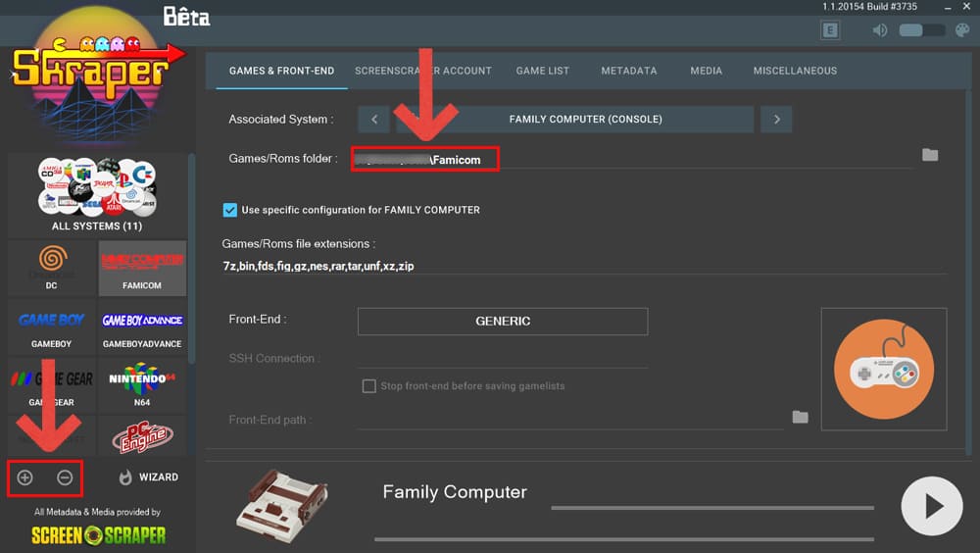The height and width of the screenshot is (553, 980).
Task: Click the settings panel vertical scrollbar
Action: [x=969, y=273]
